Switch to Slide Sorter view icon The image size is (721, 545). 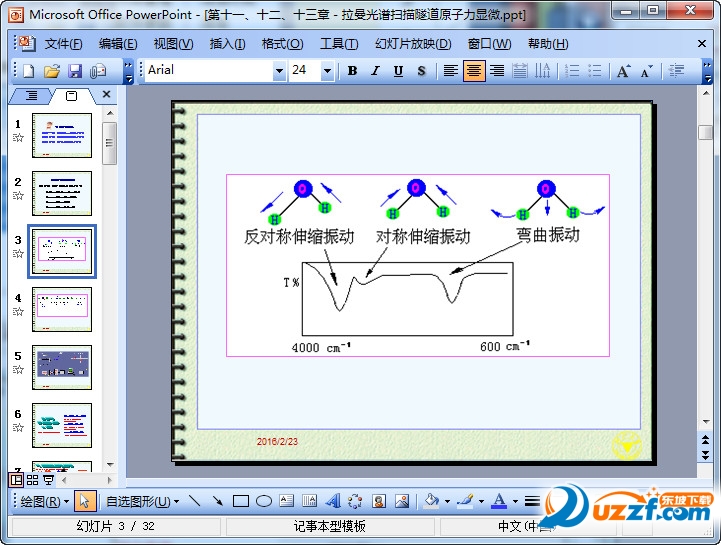point(32,481)
